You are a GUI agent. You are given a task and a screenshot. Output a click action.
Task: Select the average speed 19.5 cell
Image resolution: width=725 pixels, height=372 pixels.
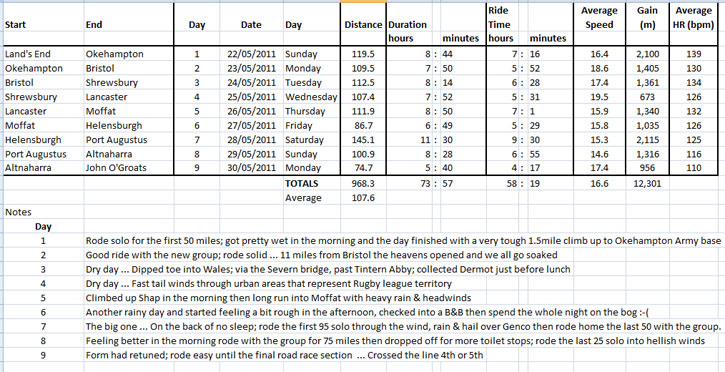pos(599,97)
